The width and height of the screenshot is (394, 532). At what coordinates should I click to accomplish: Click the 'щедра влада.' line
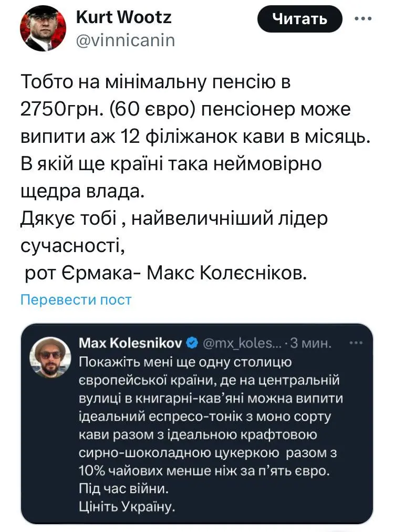81,192
